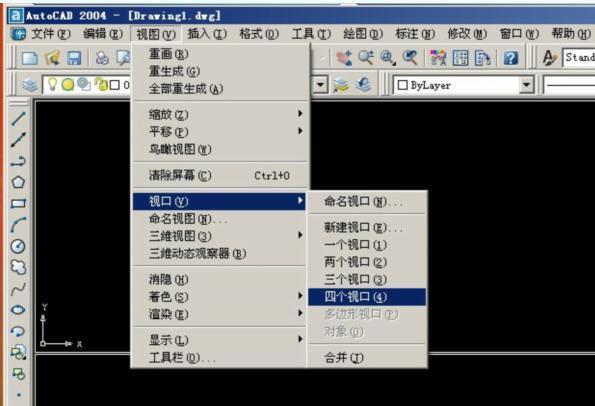Expand the 缩放(Z) submenu

(x=220, y=114)
